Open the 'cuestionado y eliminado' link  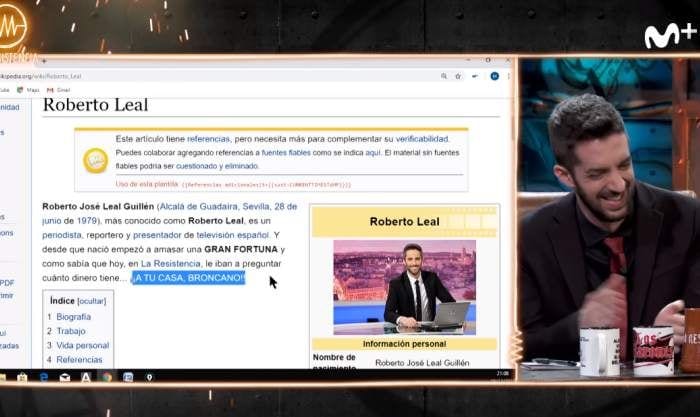coord(217,166)
